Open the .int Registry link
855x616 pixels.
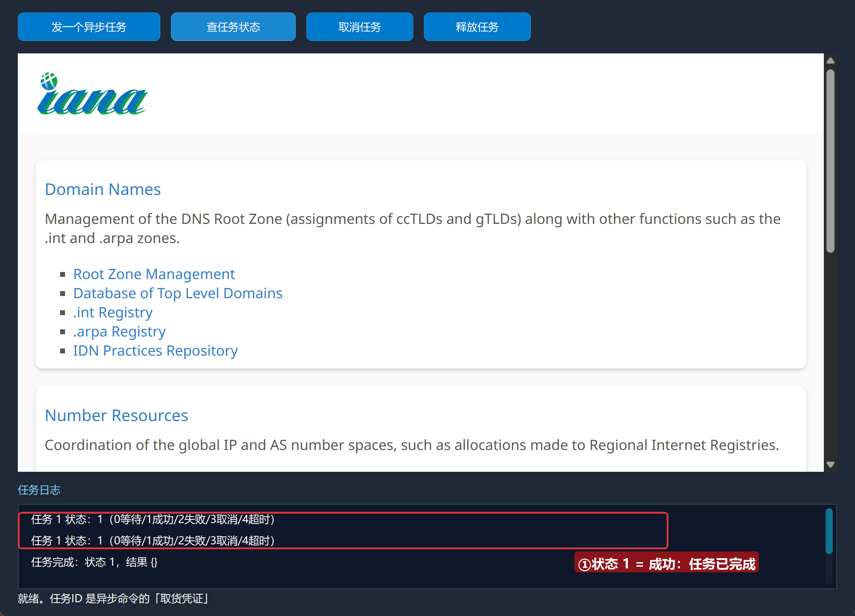113,312
